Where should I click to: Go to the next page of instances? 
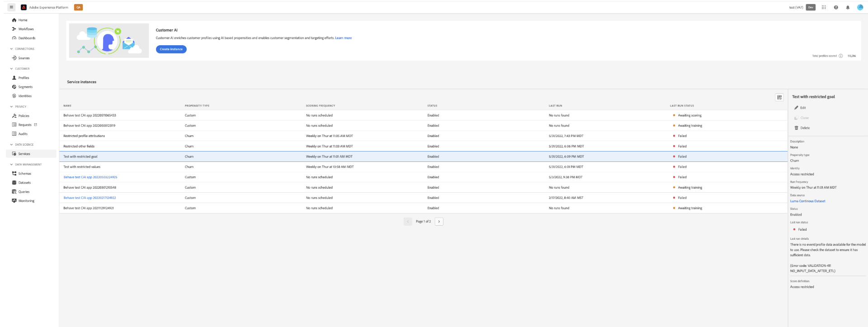click(439, 222)
